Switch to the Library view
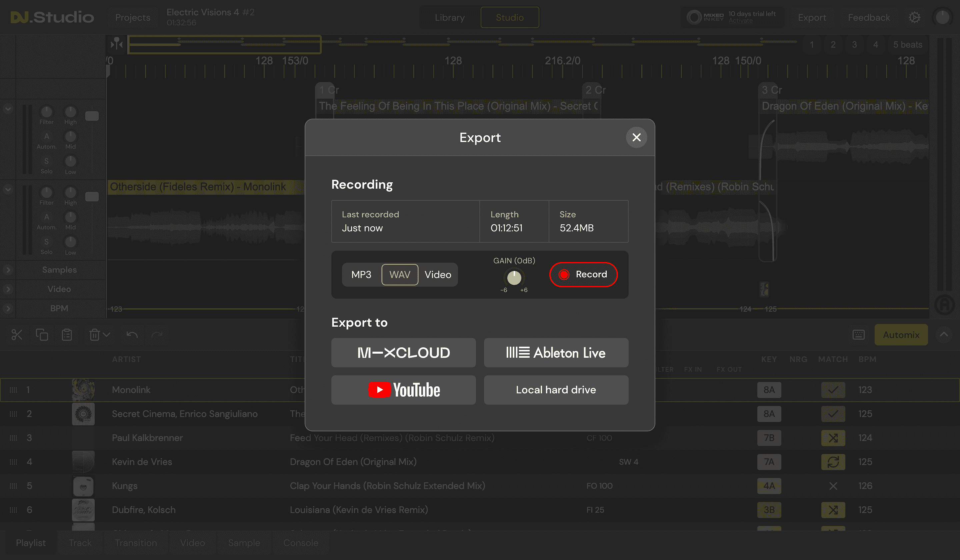 pos(450,18)
